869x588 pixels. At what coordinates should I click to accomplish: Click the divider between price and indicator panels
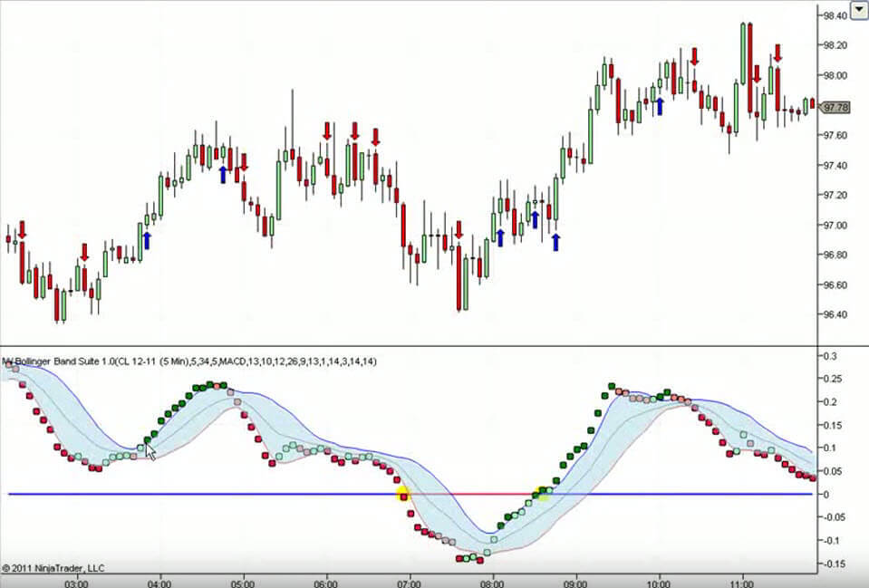(408, 346)
